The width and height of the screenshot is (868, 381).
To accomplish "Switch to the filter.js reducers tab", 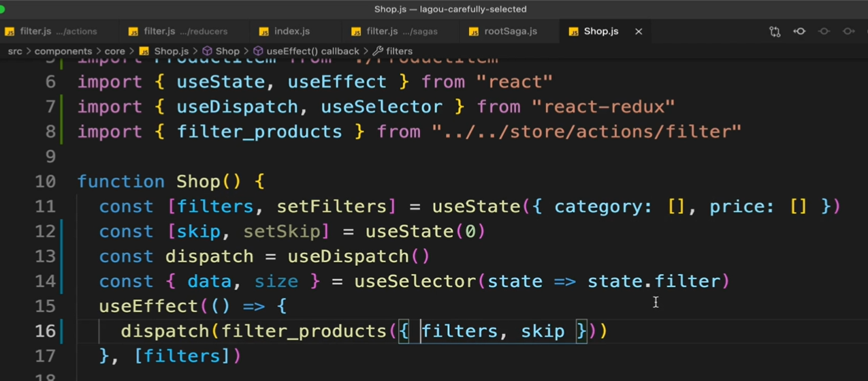I will tap(185, 31).
